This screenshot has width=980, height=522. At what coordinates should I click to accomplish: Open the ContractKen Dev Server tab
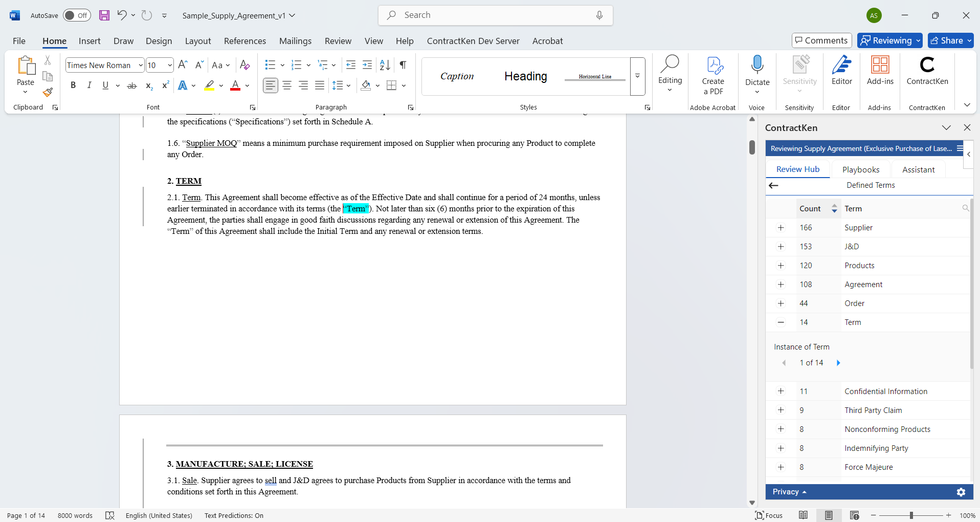473,41
